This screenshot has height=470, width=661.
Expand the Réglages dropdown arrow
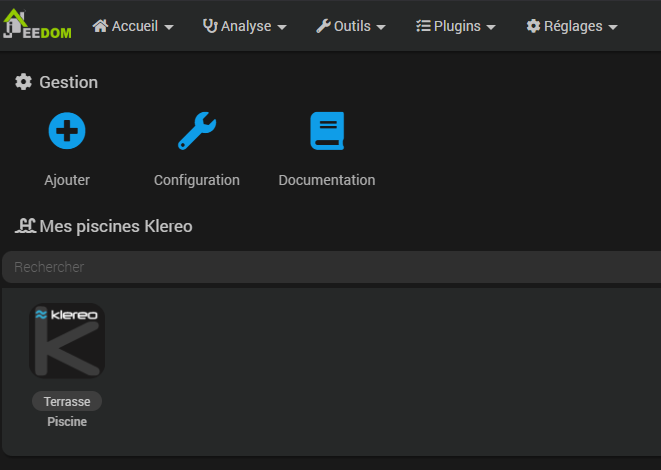[612, 27]
